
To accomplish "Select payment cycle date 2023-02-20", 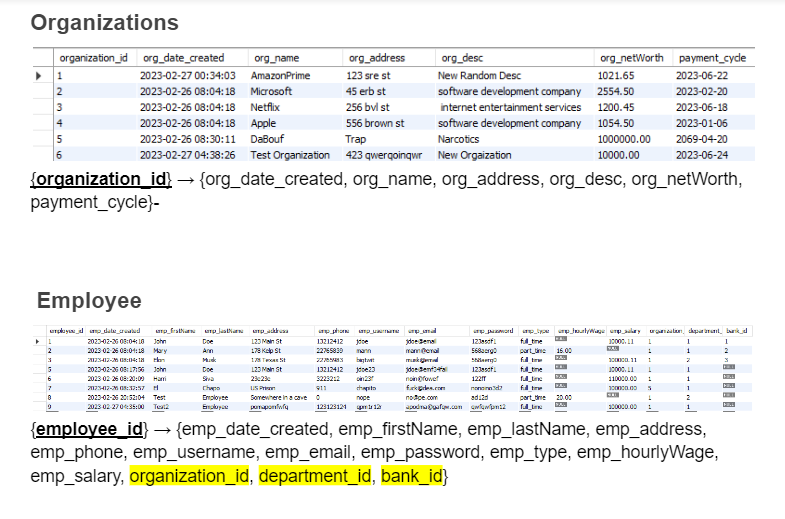I will point(702,92).
